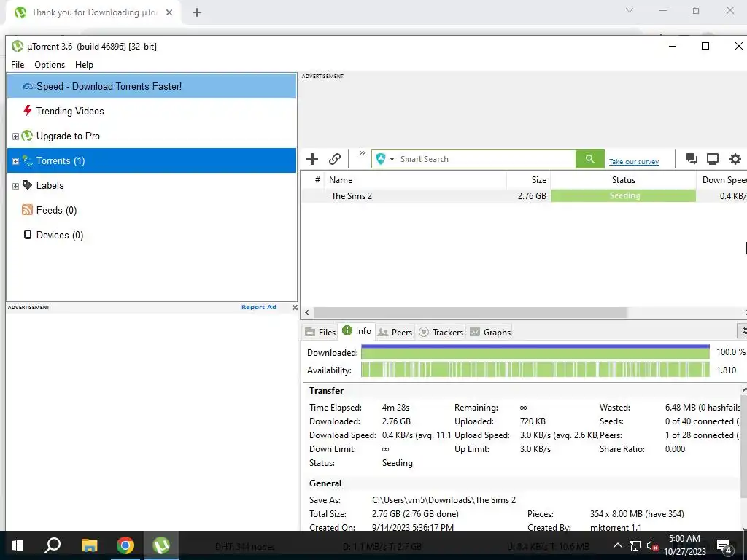Expand the Torrents (1) tree node
747x560 pixels.
tap(15, 161)
